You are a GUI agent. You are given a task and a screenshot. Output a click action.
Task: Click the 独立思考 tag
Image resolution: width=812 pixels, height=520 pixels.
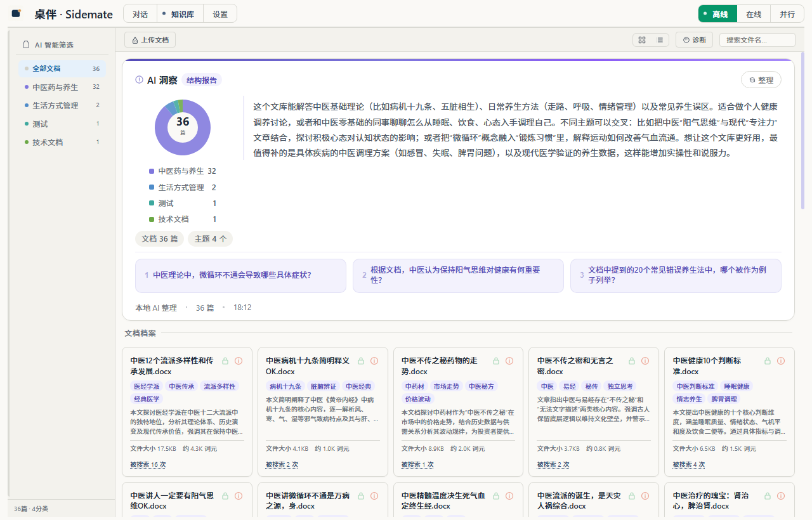620,386
